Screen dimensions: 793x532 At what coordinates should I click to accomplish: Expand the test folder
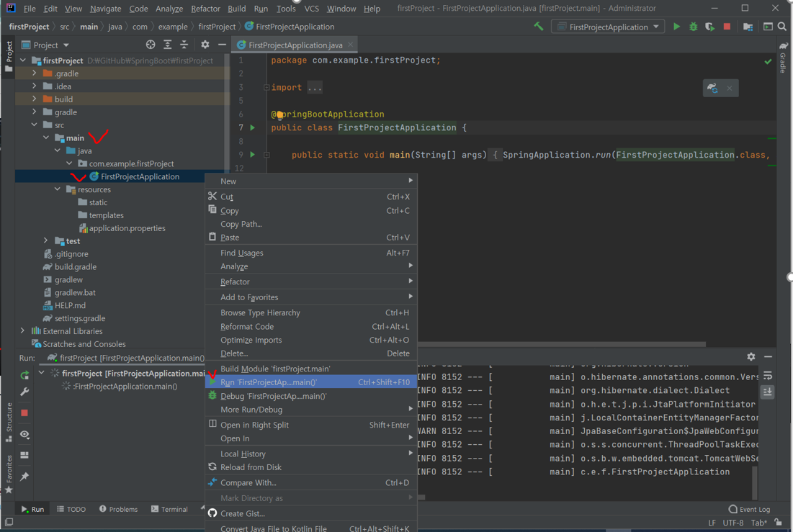[x=46, y=240]
